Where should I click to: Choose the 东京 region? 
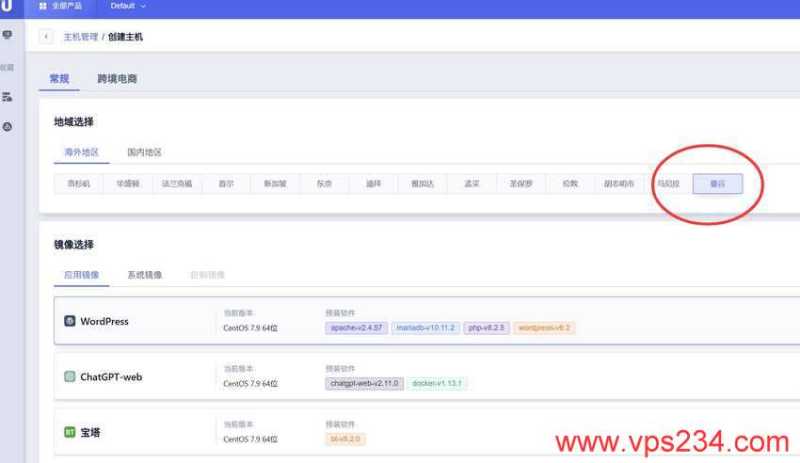pos(324,184)
